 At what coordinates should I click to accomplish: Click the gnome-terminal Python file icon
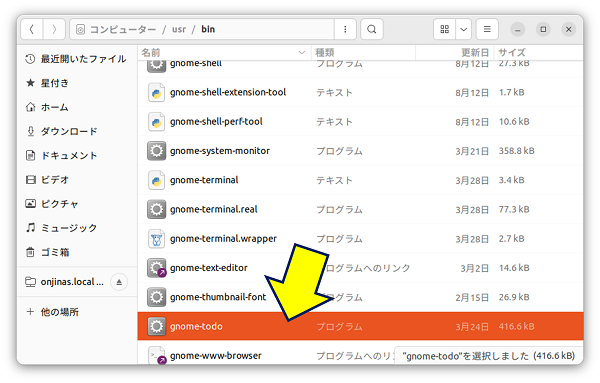click(156, 180)
